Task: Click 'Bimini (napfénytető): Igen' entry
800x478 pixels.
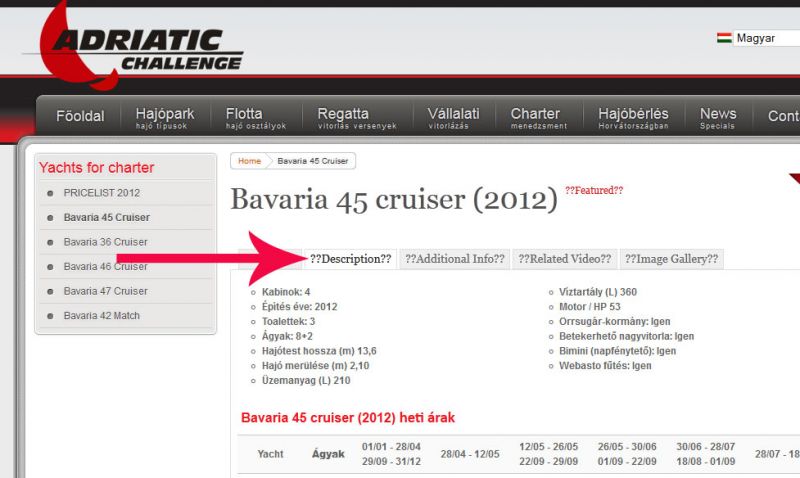Action: tap(617, 351)
